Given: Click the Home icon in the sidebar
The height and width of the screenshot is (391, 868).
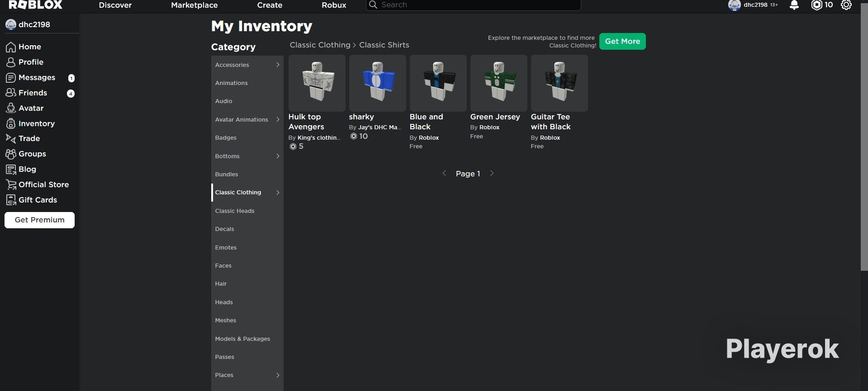Looking at the screenshot, I should [11, 47].
